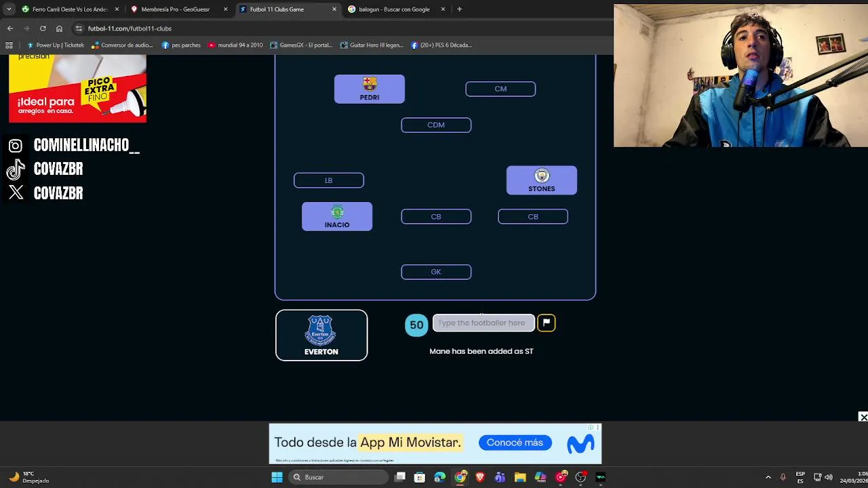Select the CB slot below Stones
This screenshot has height=488, width=868.
coord(533,217)
